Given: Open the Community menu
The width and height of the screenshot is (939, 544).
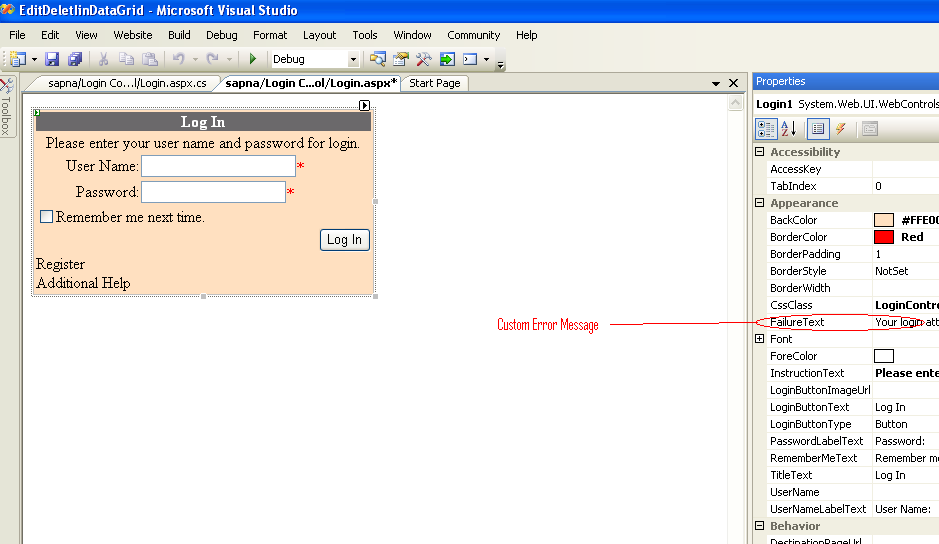Looking at the screenshot, I should pos(473,35).
